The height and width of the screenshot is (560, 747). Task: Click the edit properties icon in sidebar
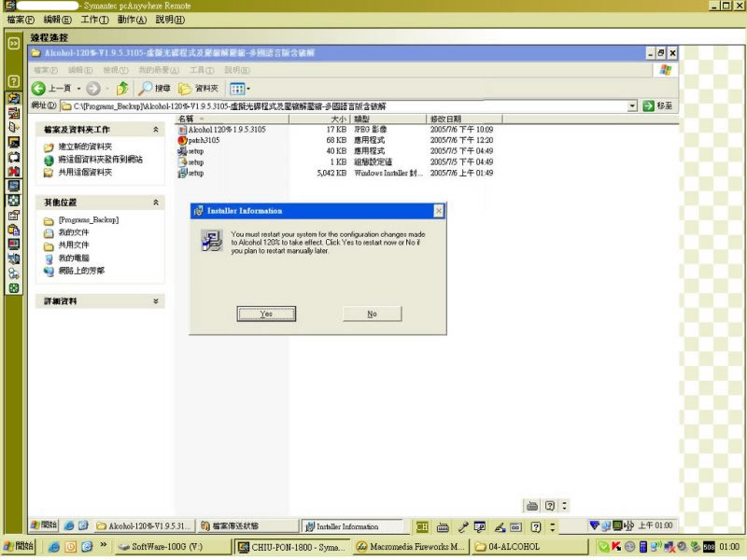[14, 216]
